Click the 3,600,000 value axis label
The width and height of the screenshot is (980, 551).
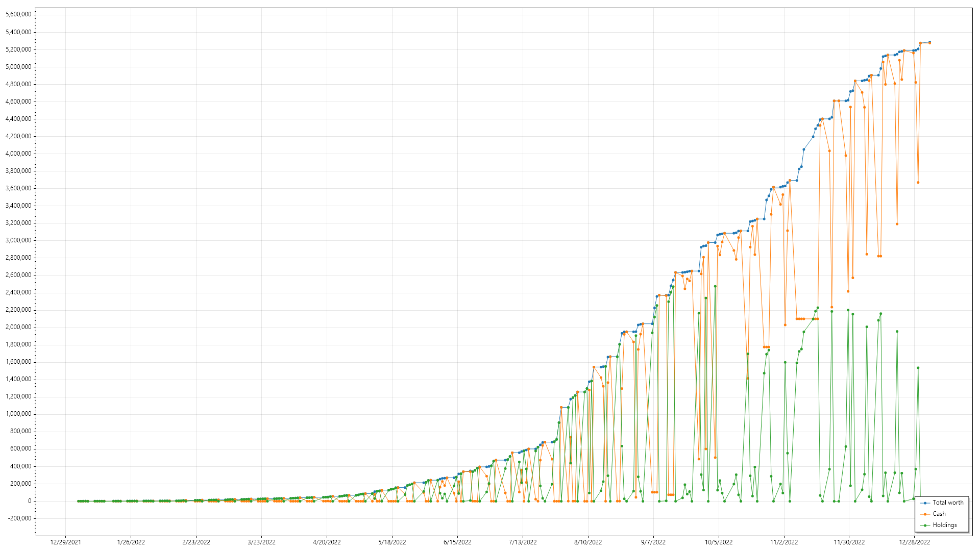pos(18,188)
